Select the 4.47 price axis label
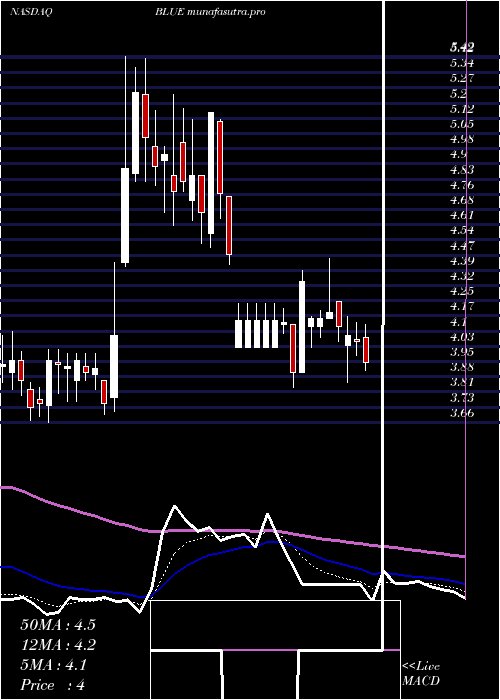The width and height of the screenshot is (500, 700). point(462,245)
